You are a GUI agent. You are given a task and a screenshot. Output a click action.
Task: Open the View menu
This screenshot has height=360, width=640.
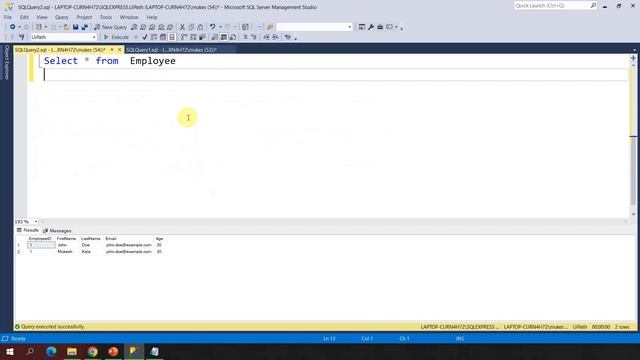pyautogui.click(x=42, y=17)
